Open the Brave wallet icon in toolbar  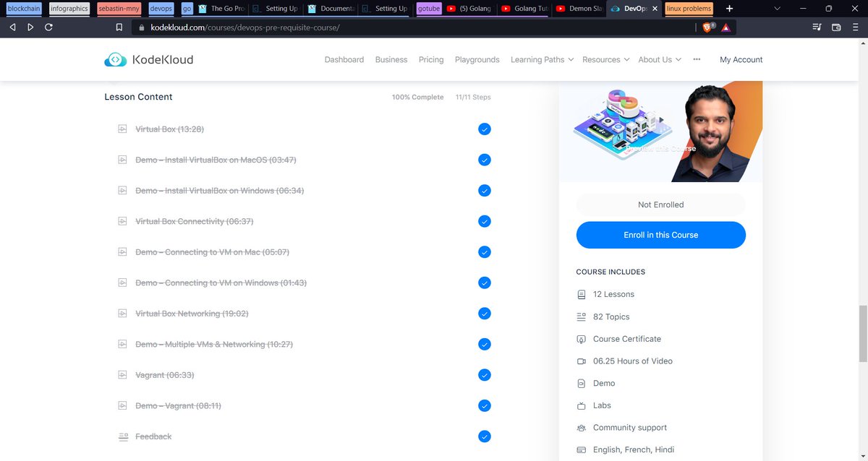[836, 27]
